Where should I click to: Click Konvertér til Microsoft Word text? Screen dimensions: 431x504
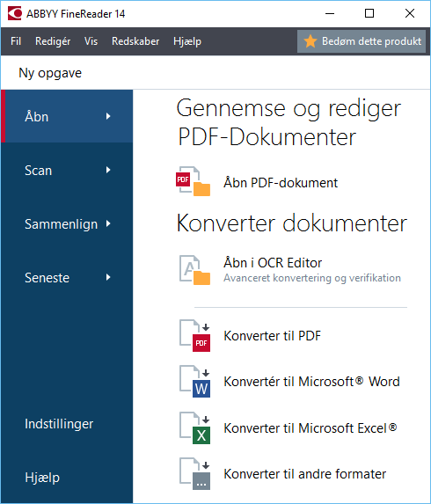coord(311,382)
